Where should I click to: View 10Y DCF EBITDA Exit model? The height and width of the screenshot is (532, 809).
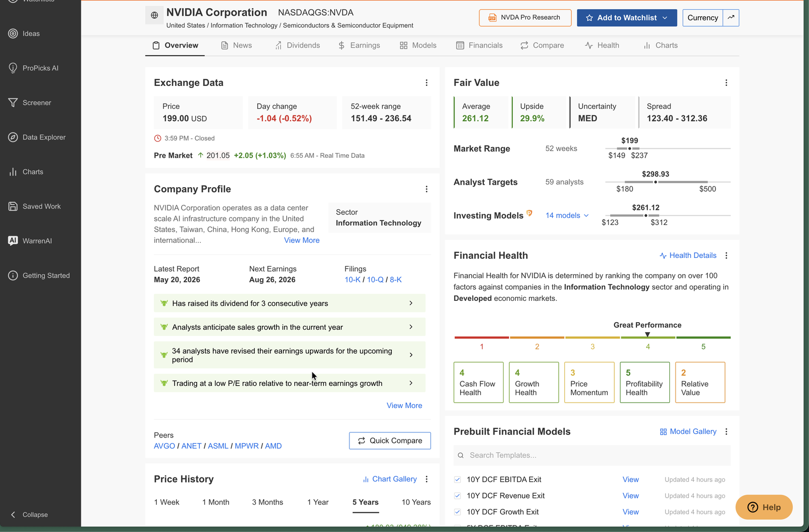coord(631,479)
